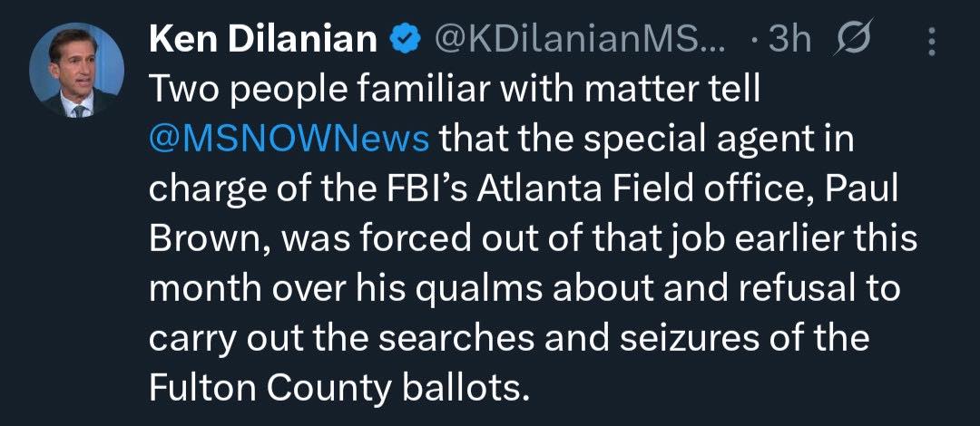Viewport: 980px width, 426px height.
Task: Open the tweet via "3h" timestamp
Action: (789, 39)
